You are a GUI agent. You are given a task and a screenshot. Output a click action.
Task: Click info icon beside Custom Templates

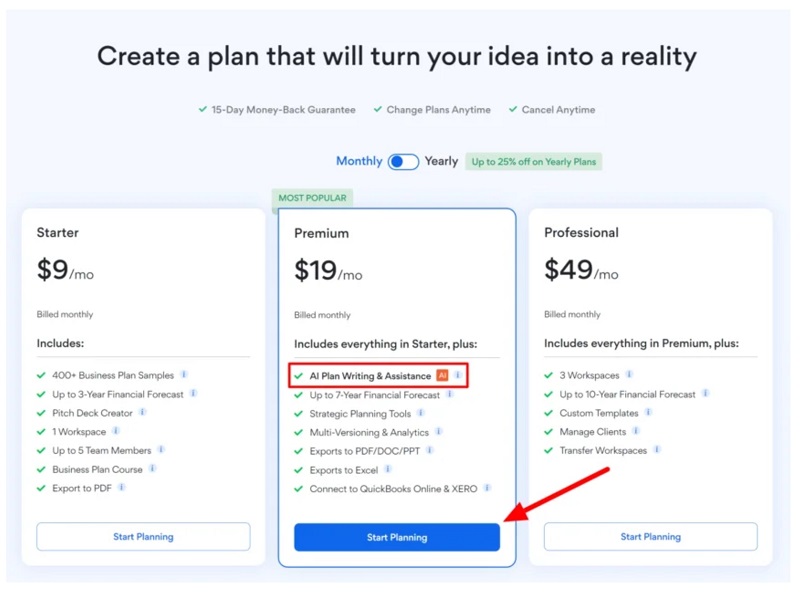coord(648,412)
